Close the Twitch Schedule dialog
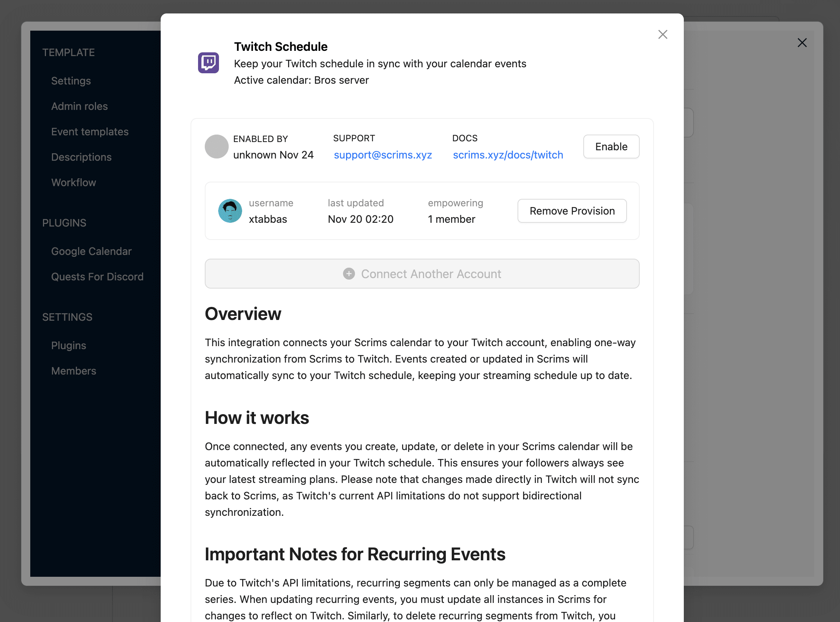This screenshot has height=622, width=840. pyautogui.click(x=663, y=34)
